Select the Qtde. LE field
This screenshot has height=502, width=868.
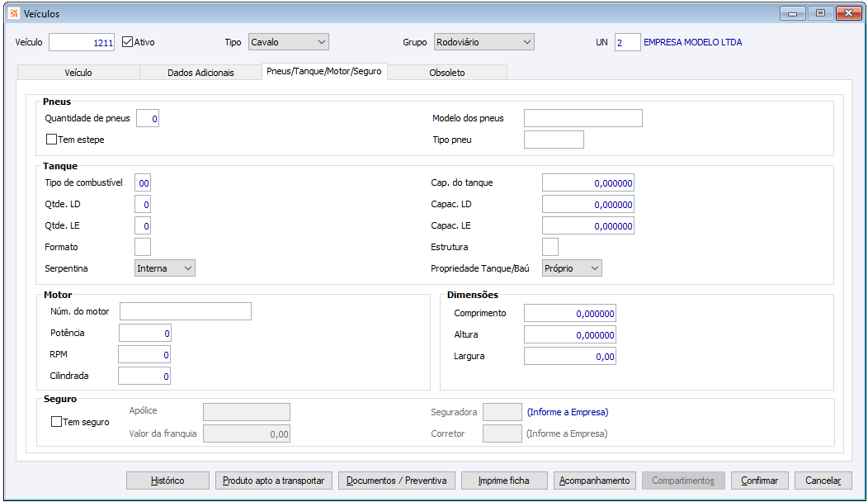tap(143, 226)
